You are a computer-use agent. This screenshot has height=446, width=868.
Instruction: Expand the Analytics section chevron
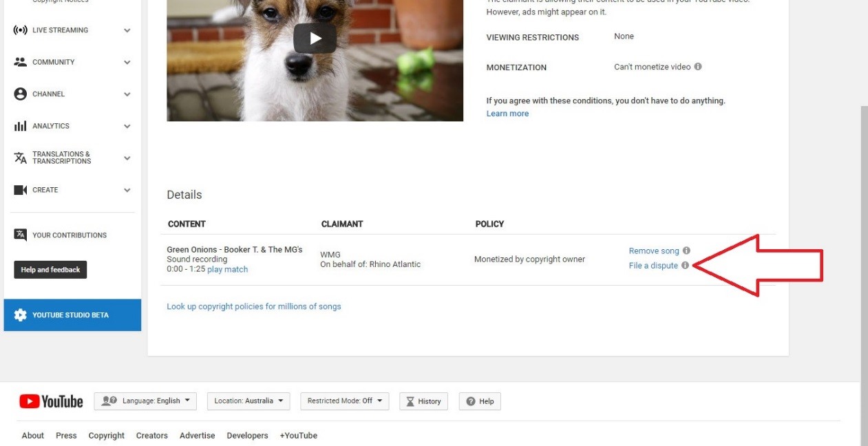point(127,127)
